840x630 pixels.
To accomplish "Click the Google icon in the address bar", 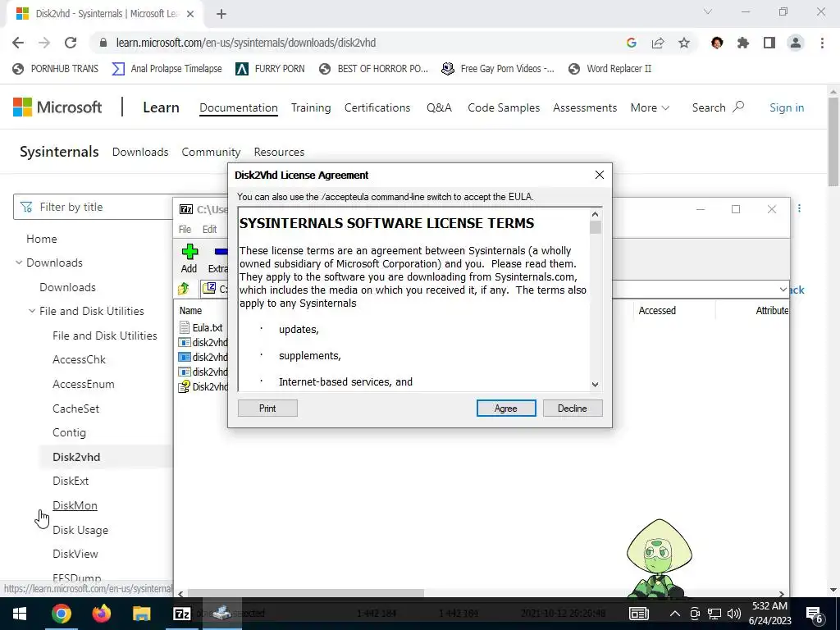I will [x=632, y=43].
